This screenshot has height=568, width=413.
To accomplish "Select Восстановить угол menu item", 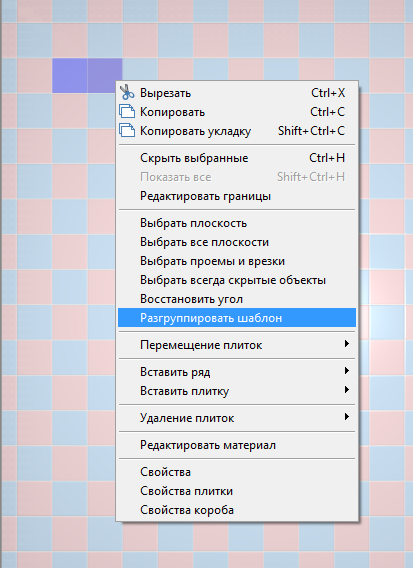I will [237, 299].
